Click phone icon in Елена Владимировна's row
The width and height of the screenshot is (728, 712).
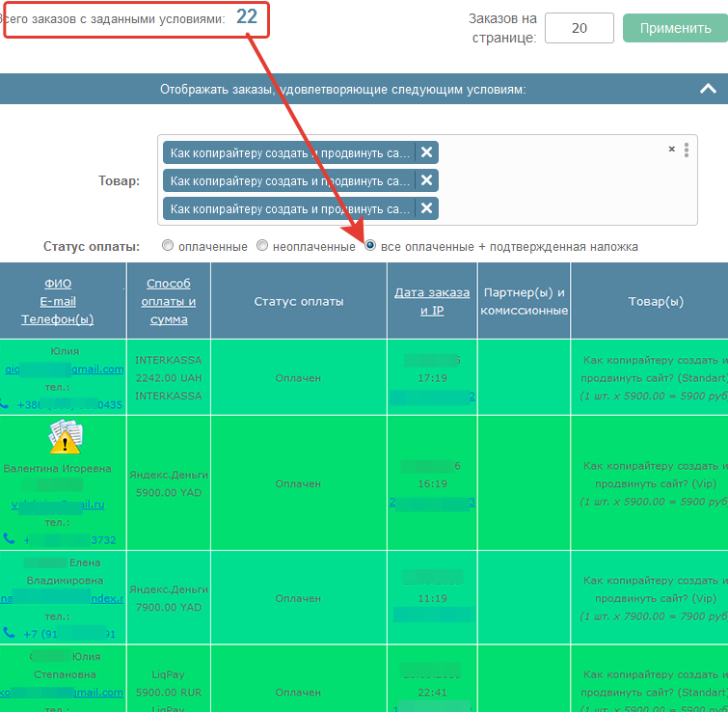[x=8, y=634]
